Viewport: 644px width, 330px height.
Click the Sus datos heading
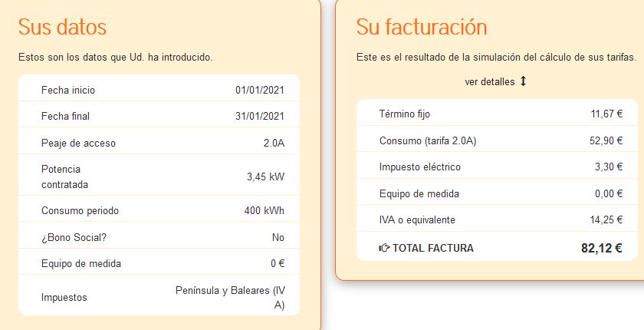click(x=62, y=27)
